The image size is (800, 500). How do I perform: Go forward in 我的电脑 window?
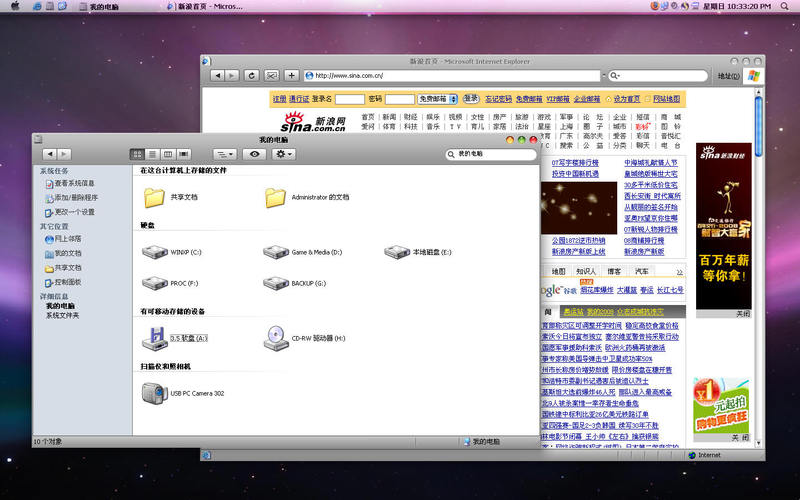[x=64, y=154]
